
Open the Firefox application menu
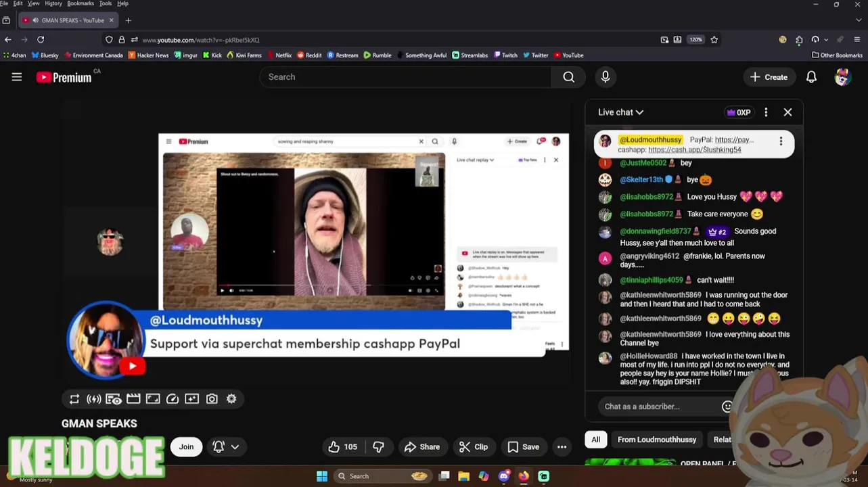[858, 40]
